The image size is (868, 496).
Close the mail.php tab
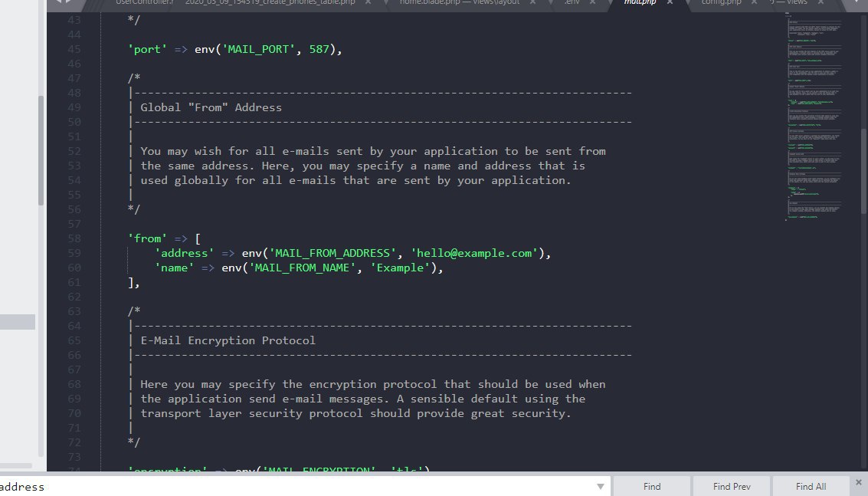670,3
